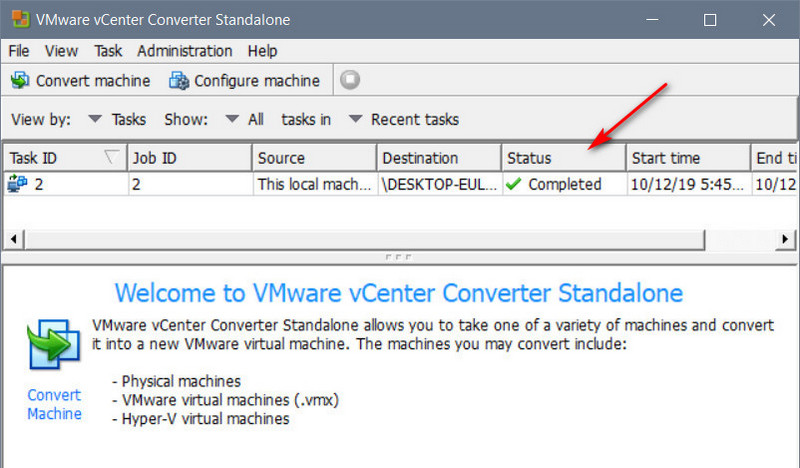Open the View by Tasks dropdown
Viewport: 800px width, 468px height.
point(96,120)
